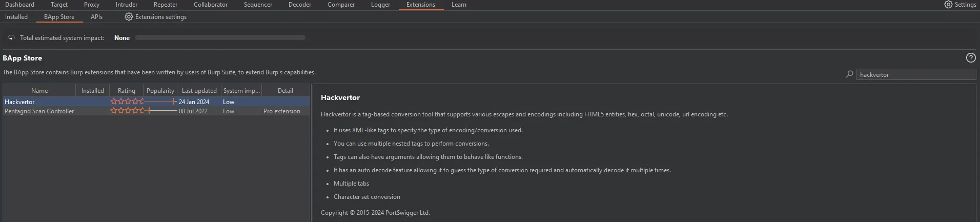The image size is (980, 222).
Task: Sort by the Rating column header
Action: pos(127,91)
